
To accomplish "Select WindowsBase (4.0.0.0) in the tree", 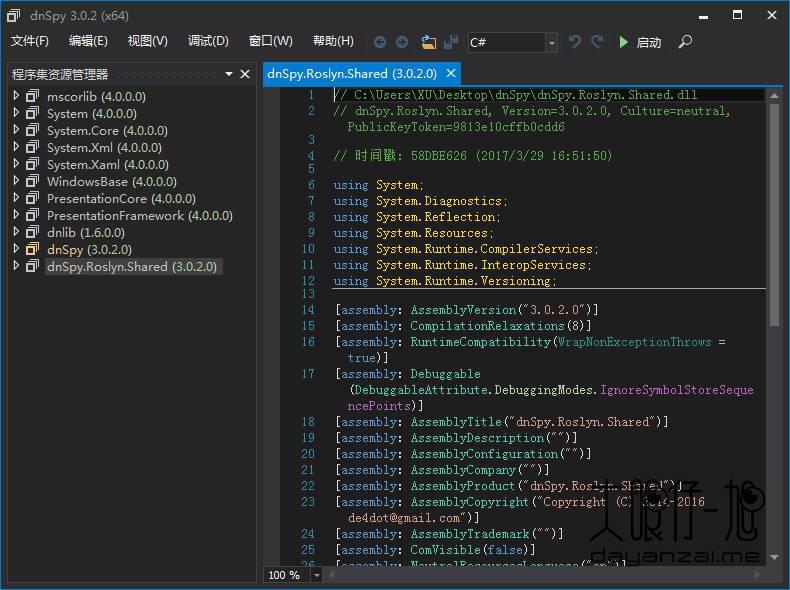I will point(112,181).
